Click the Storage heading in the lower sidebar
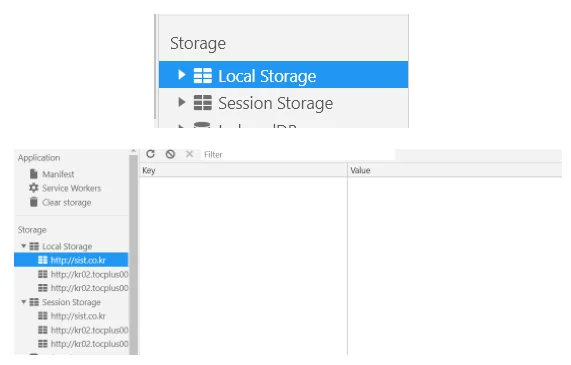Screen dimensions: 571x365 click(32, 230)
